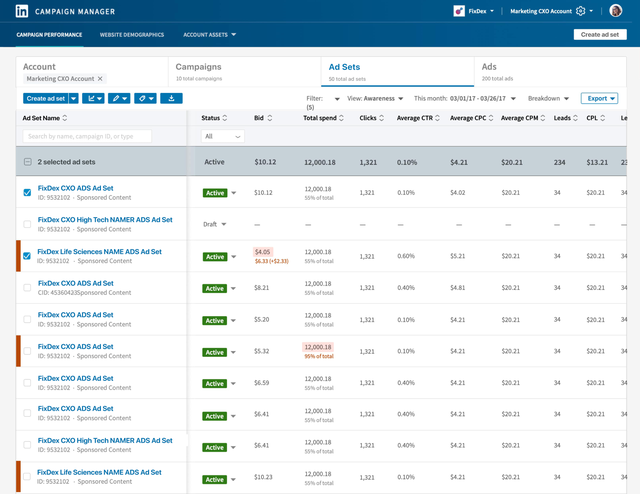This screenshot has height=494, width=640.
Task: Click the top-right Create ad set button
Action: point(600,35)
